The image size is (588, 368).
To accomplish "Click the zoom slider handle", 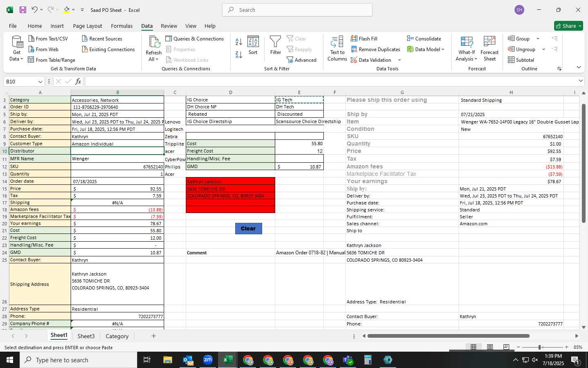I will pos(540,347).
